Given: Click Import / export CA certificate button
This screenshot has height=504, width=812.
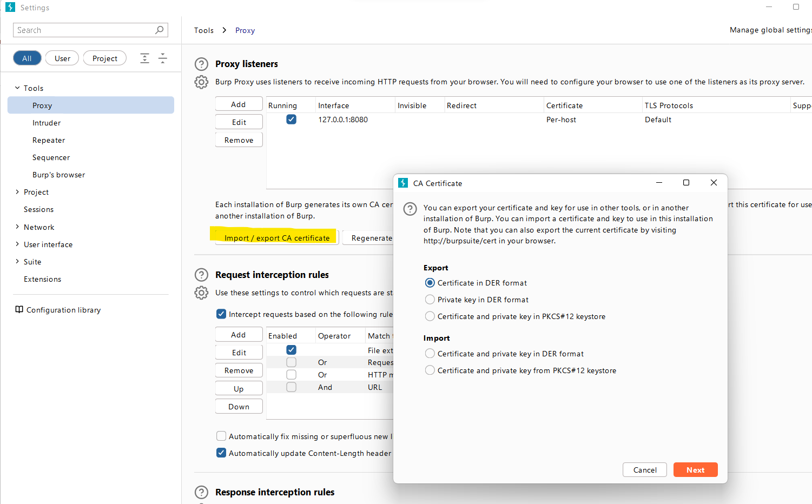Looking at the screenshot, I should [x=277, y=238].
